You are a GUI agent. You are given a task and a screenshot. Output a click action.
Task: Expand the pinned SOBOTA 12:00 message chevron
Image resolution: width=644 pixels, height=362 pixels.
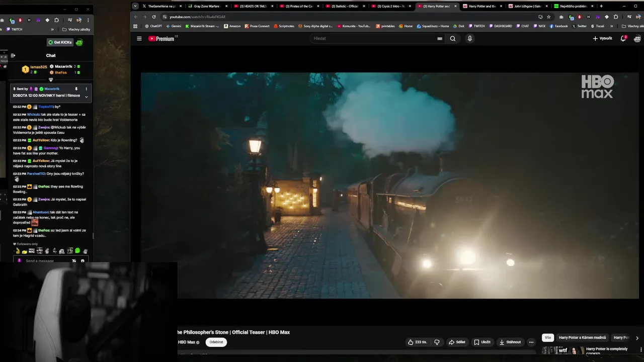click(86, 97)
